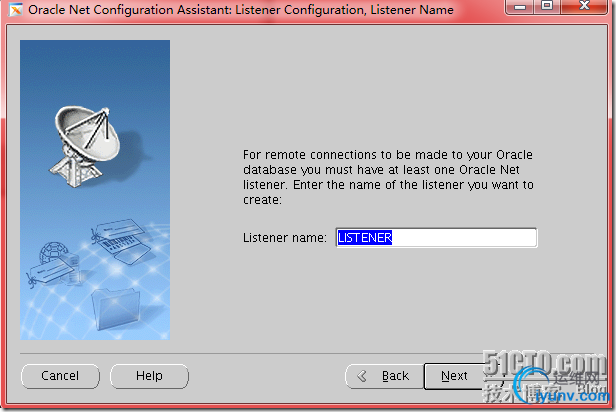Go back with the Back button

click(x=384, y=376)
